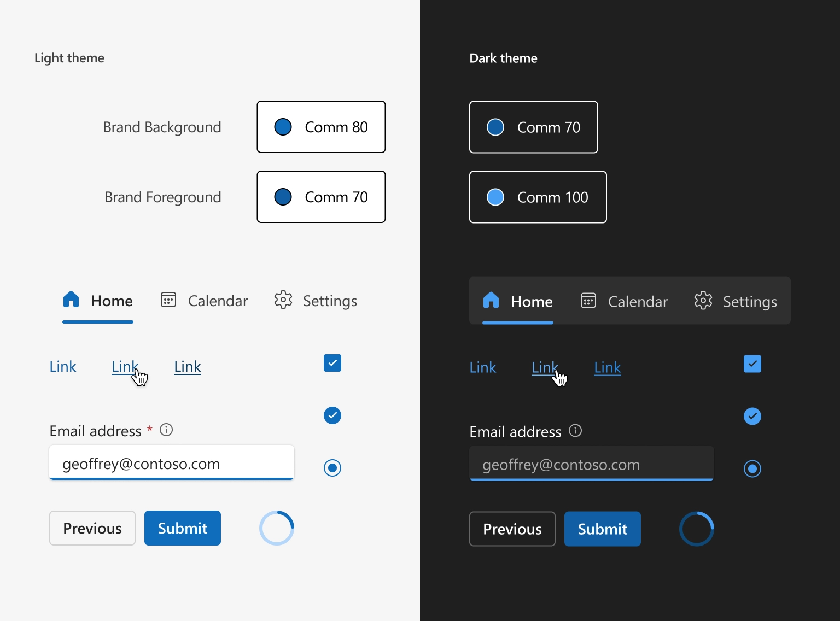
Task: Toggle the square checkbox in light theme
Action: coord(332,362)
